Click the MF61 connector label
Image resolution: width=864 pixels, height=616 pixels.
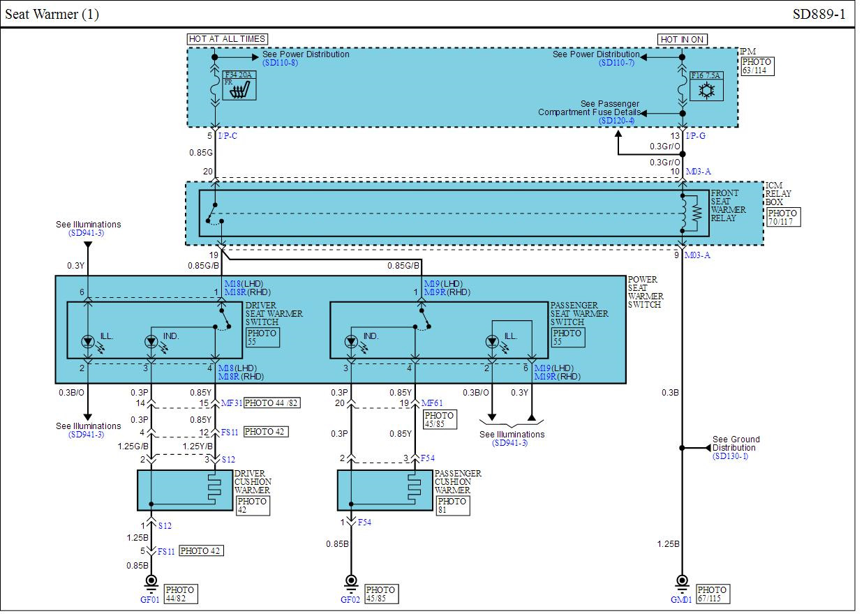click(432, 403)
